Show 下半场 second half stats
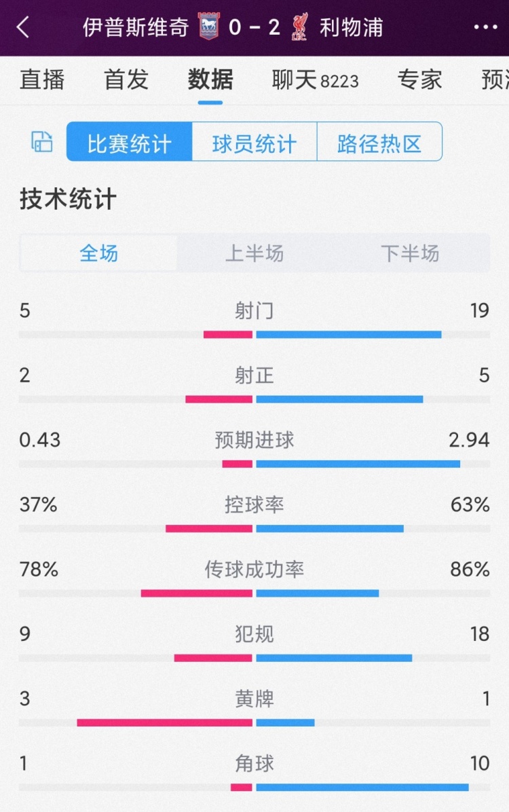The height and width of the screenshot is (812, 509). tap(410, 253)
